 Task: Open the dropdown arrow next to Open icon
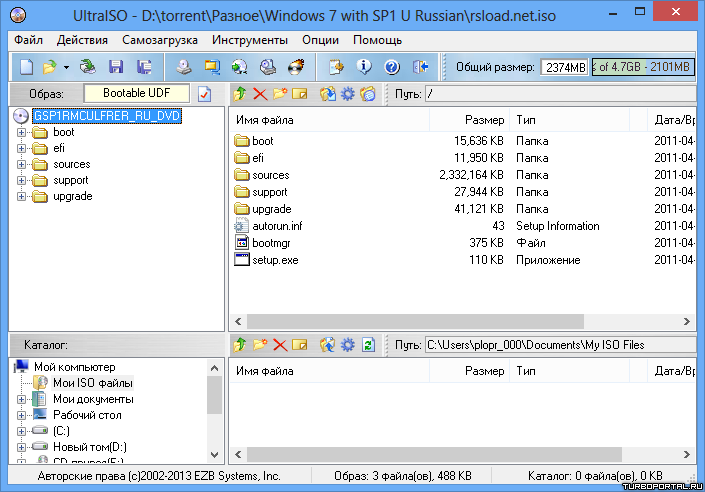tap(66, 67)
